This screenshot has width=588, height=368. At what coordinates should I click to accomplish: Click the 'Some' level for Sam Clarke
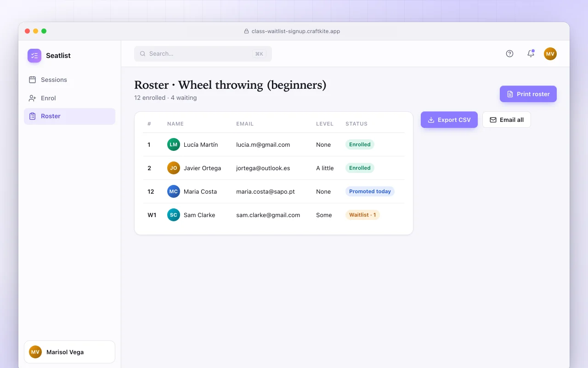[x=324, y=215]
